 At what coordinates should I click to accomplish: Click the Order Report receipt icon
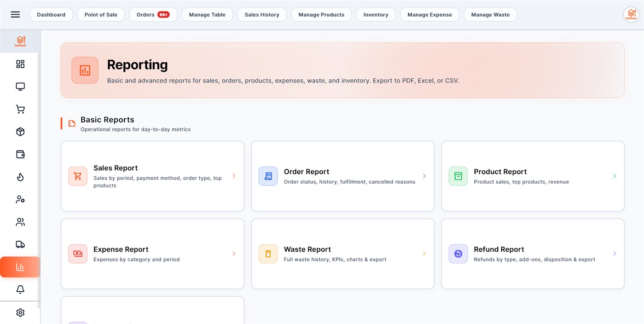coord(268,176)
